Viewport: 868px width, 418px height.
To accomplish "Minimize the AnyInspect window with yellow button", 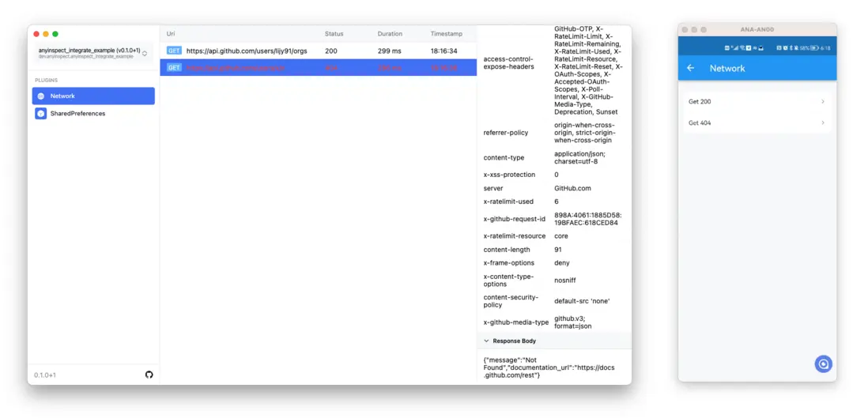I will pos(46,34).
